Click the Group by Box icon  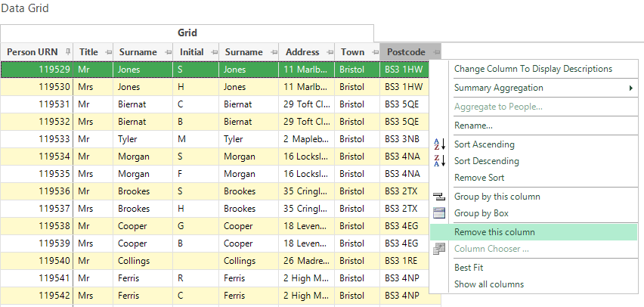439,213
